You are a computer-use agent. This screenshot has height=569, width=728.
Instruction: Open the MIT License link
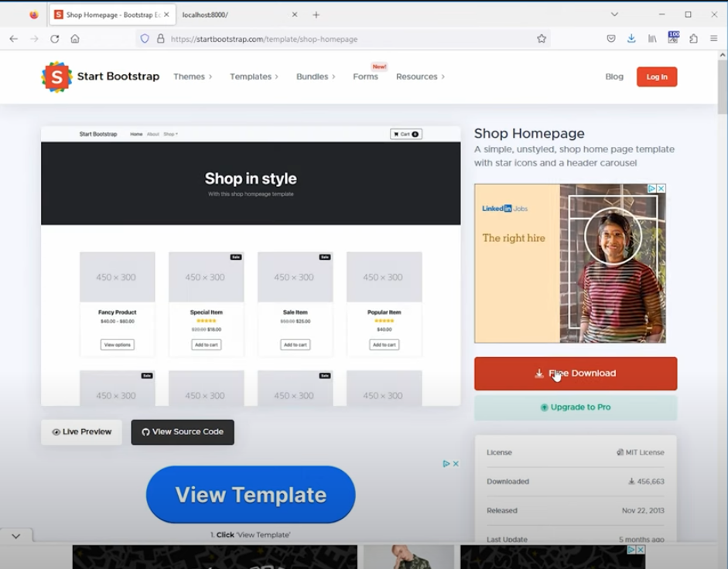641,452
